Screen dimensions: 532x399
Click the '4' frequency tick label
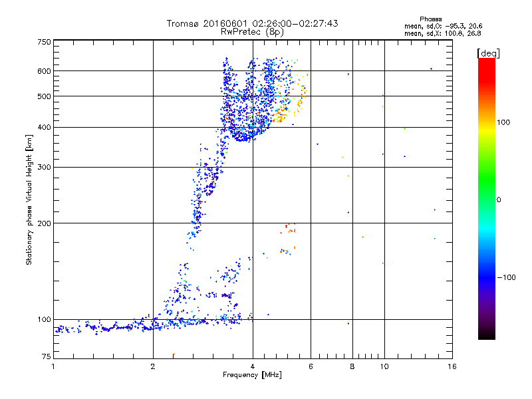253,366
